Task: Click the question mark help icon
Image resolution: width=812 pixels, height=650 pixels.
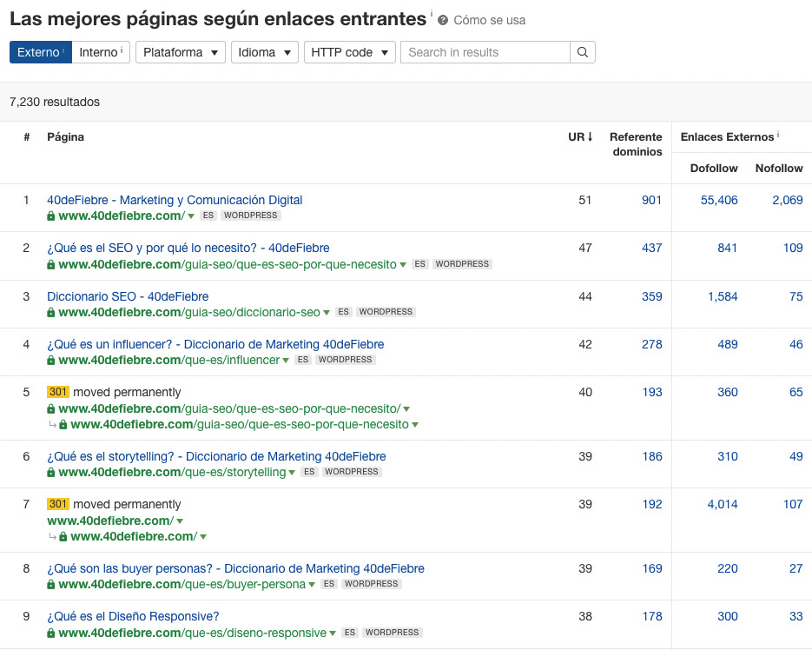Action: pyautogui.click(x=443, y=20)
